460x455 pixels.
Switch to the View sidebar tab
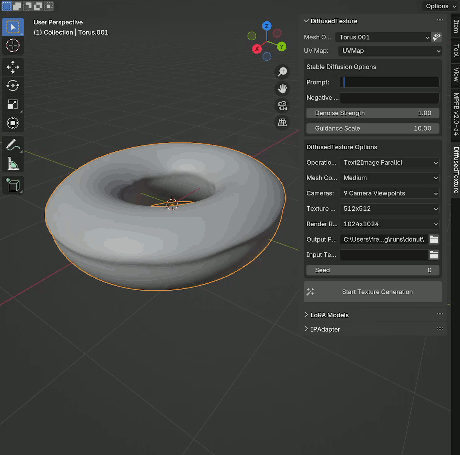(456, 75)
